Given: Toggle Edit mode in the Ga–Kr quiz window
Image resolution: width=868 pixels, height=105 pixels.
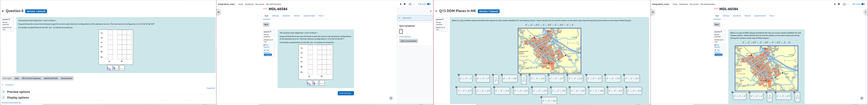Looking at the screenshot, I should click(x=429, y=4).
